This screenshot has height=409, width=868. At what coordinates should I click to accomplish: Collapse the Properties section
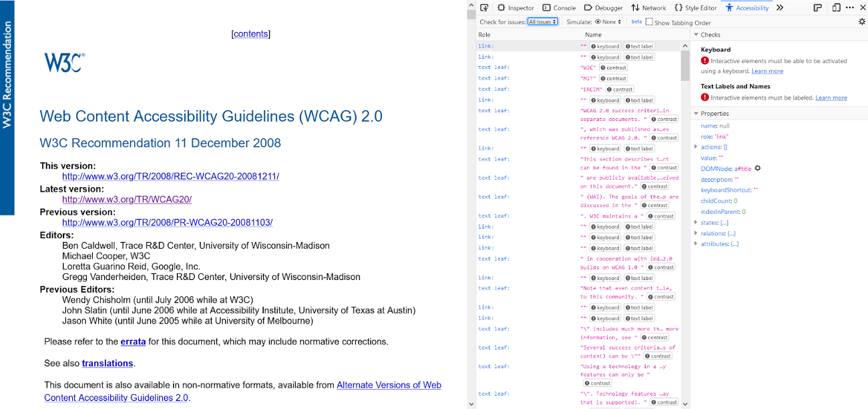coord(696,114)
